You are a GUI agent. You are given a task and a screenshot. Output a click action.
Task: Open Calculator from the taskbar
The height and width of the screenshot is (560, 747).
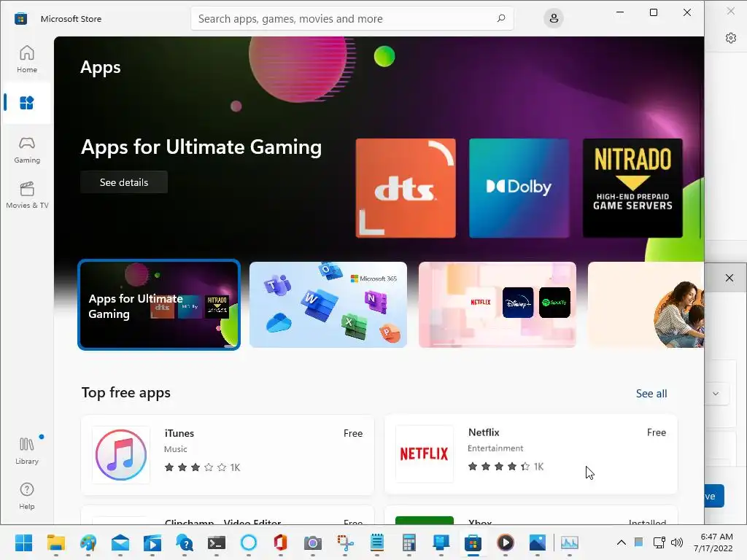point(409,542)
